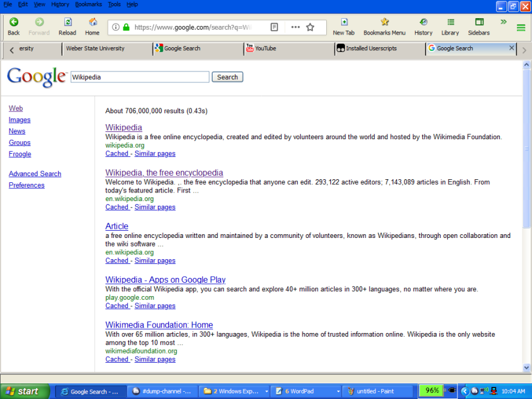The width and height of the screenshot is (532, 399).
Task: Click into the Wikipedia search box
Action: coord(140,77)
